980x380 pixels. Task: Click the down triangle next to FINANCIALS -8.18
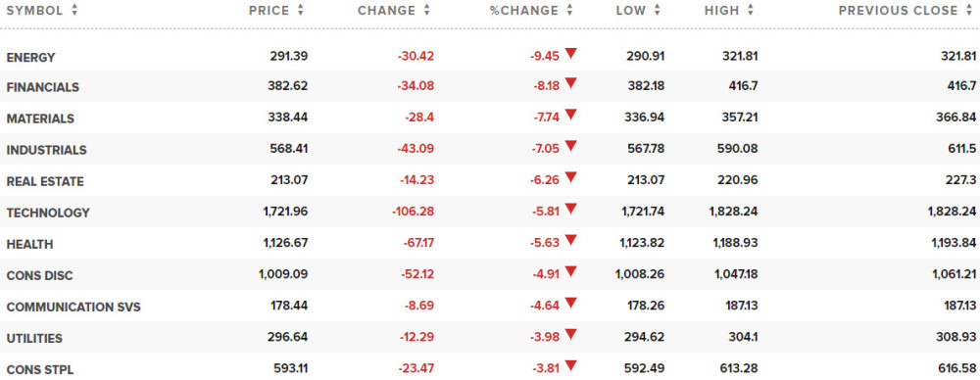click(570, 84)
